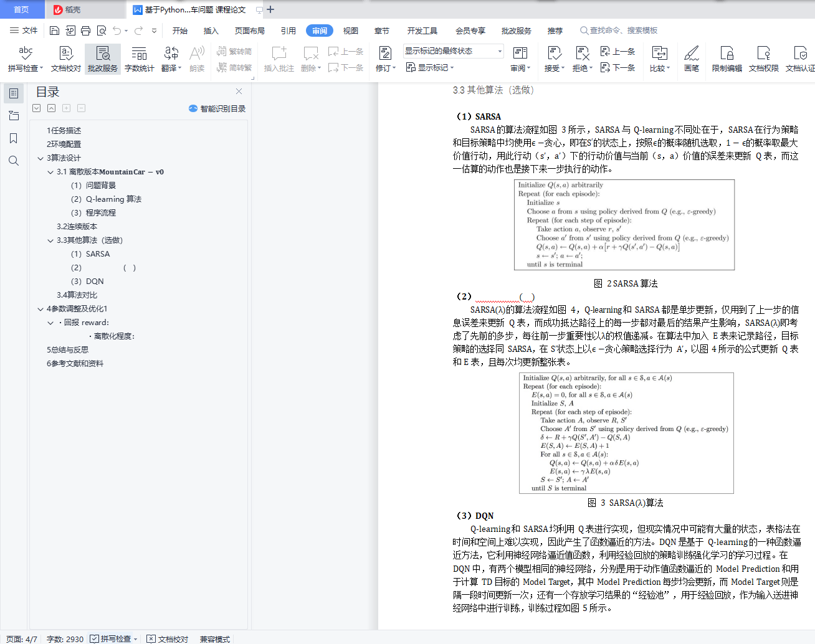Jump to (3) DQN in outline
Screen dimensions: 815x644
[x=87, y=282]
